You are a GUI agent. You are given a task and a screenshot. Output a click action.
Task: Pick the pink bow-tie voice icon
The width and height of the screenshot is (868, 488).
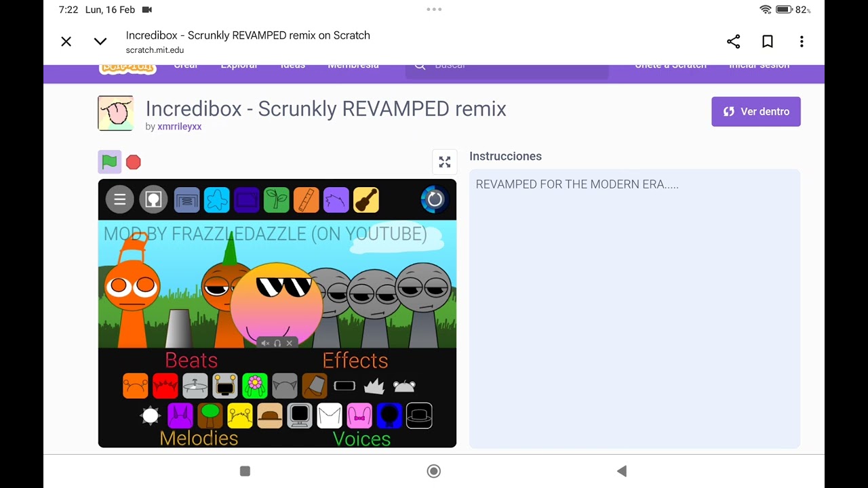359,415
